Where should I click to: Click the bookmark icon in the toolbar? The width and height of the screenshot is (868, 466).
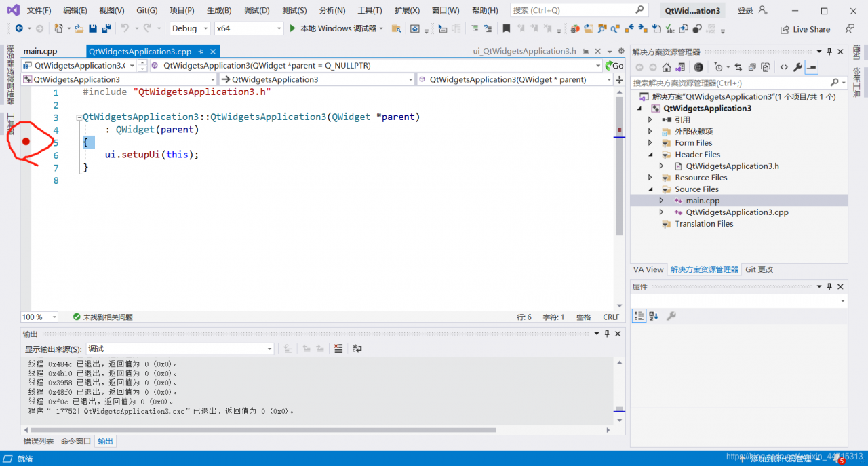point(506,28)
